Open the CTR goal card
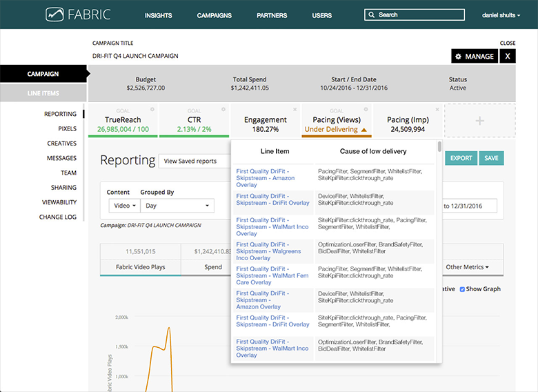538x392 pixels. 195,121
